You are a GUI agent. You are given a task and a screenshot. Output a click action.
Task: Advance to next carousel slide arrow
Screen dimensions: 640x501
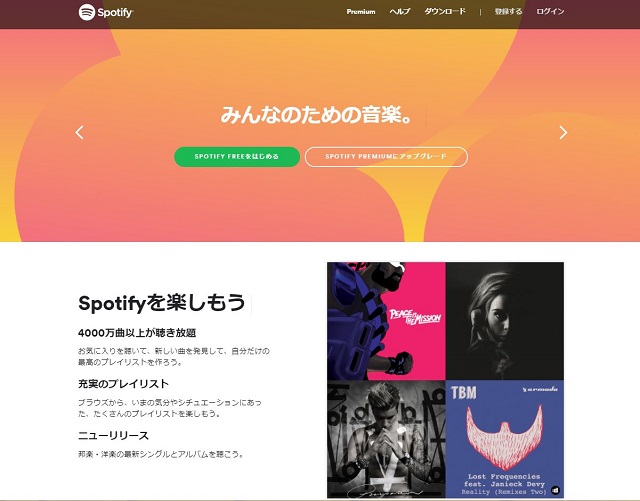(563, 132)
